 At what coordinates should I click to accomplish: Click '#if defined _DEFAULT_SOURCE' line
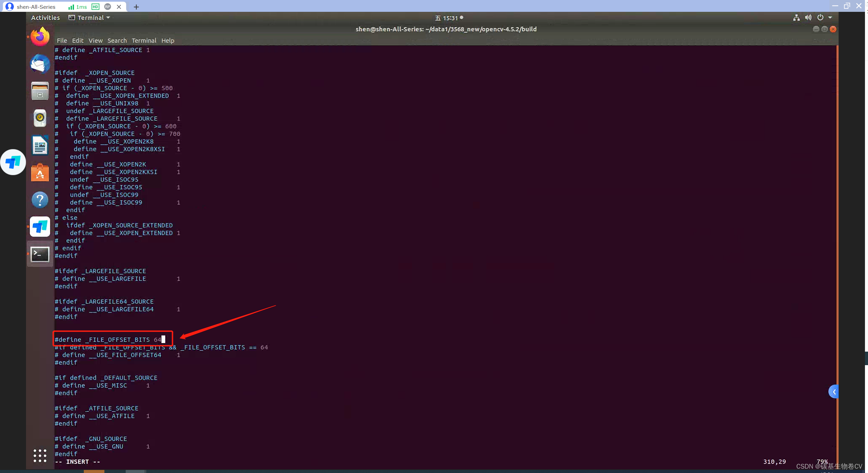[x=106, y=378]
